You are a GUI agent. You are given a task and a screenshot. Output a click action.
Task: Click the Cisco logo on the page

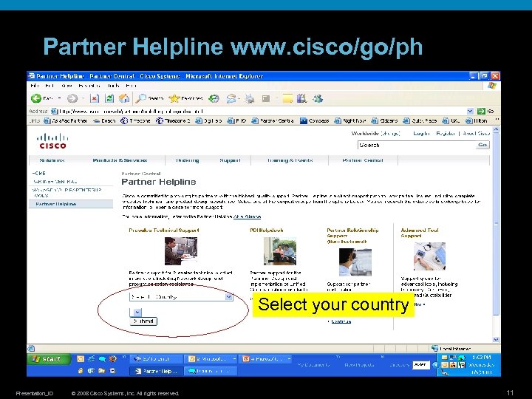[52, 141]
